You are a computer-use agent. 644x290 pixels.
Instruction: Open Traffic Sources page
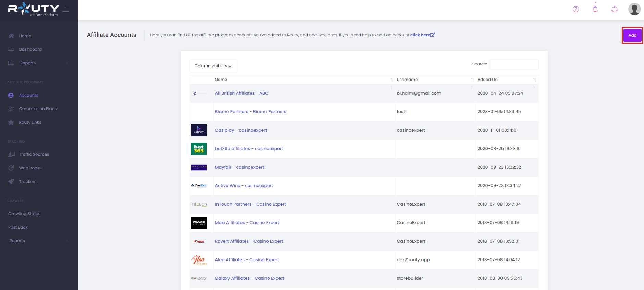(x=34, y=154)
